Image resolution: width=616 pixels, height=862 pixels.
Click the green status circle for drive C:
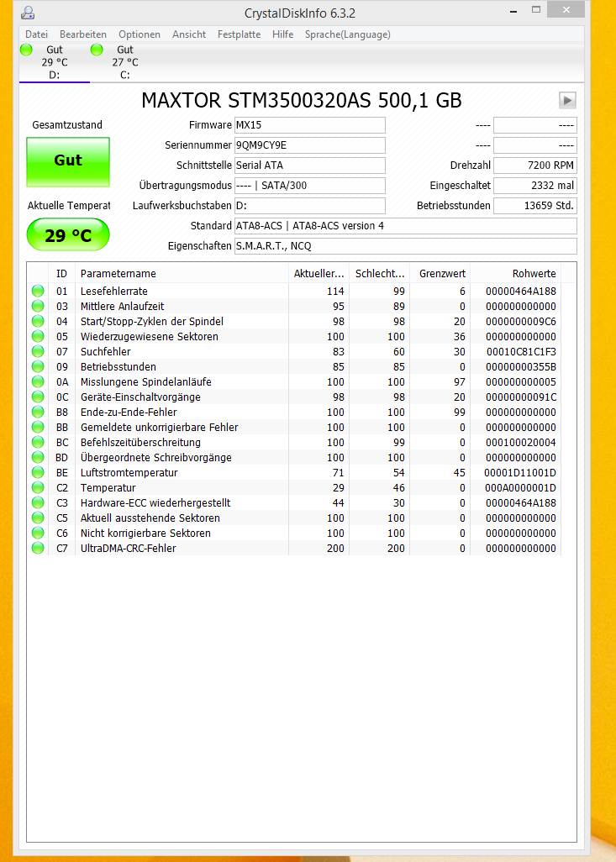pos(97,50)
